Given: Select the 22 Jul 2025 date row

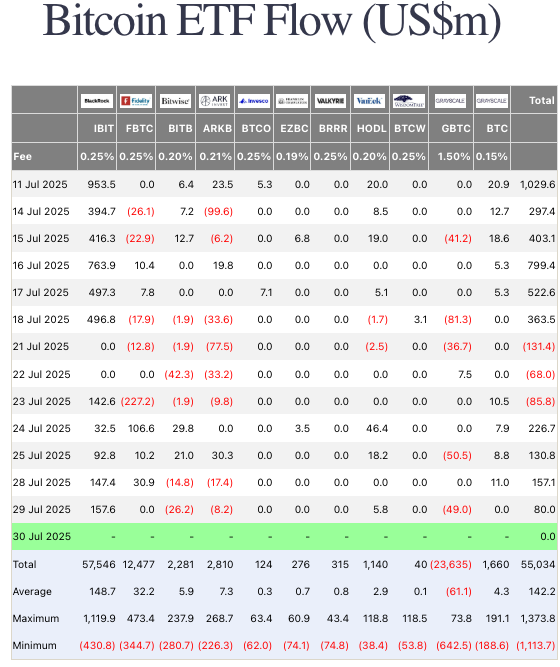Looking at the screenshot, I should (284, 374).
